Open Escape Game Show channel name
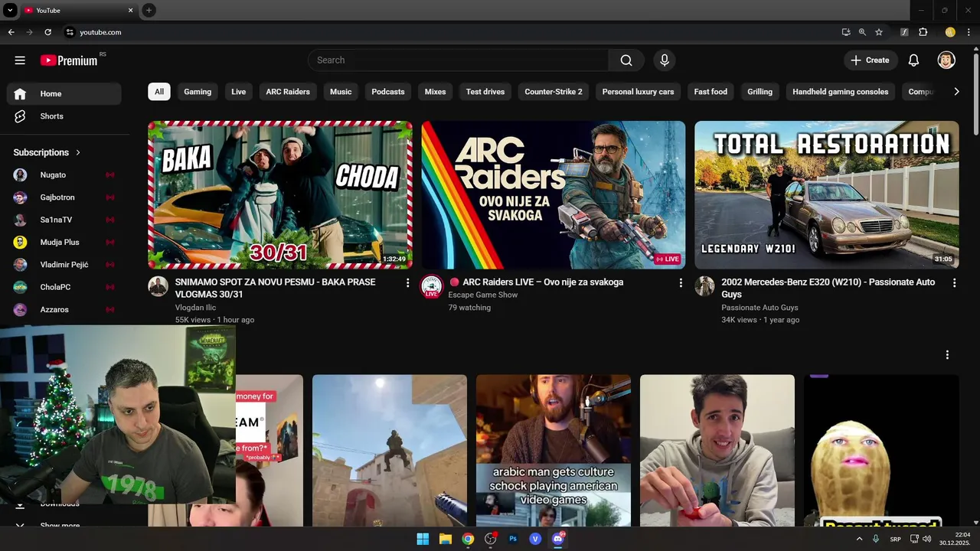The image size is (980, 551). (483, 295)
